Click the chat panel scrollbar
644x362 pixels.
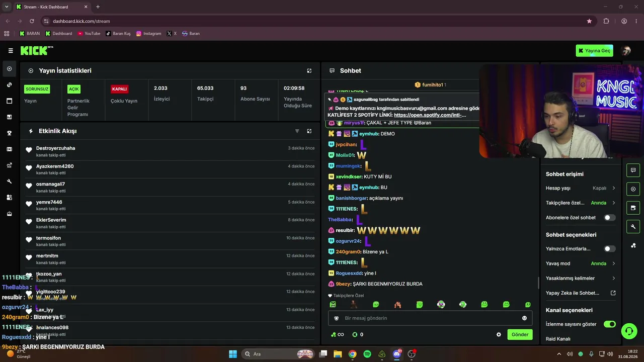(x=538, y=283)
